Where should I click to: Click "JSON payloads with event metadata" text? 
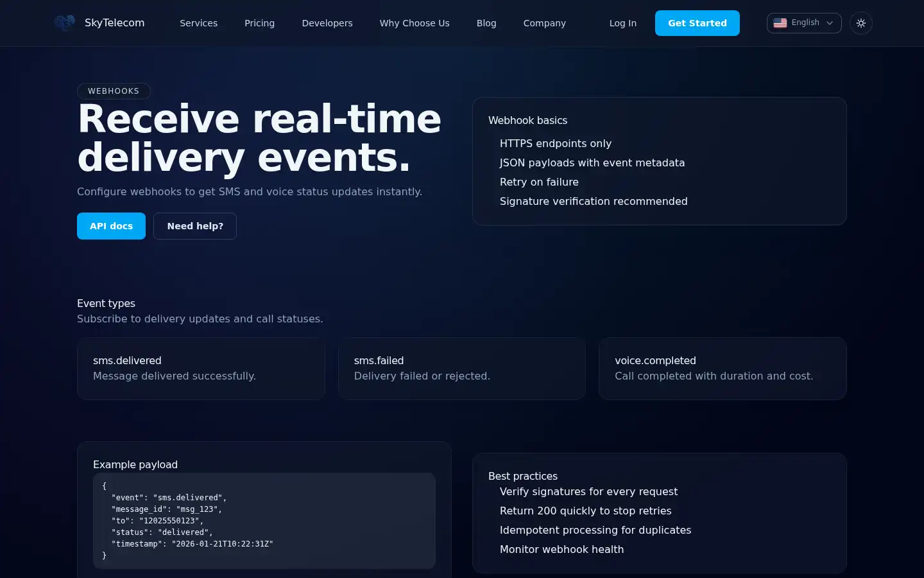[x=592, y=163]
